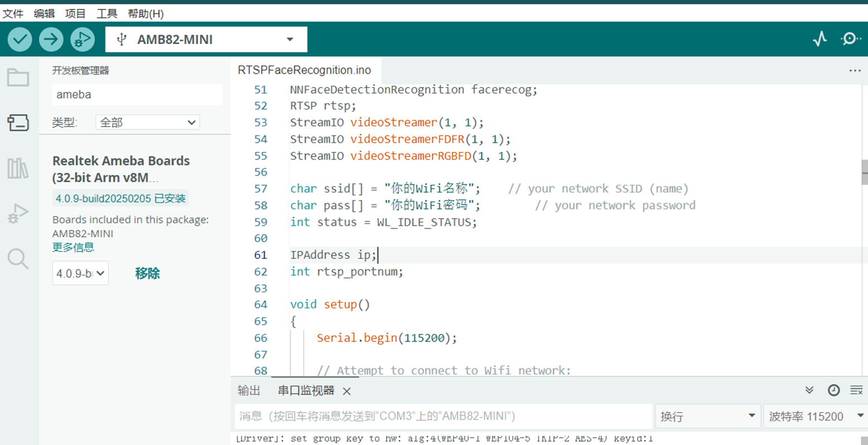Image resolution: width=868 pixels, height=445 pixels.
Task: Open the 项目 menu
Action: (75, 13)
